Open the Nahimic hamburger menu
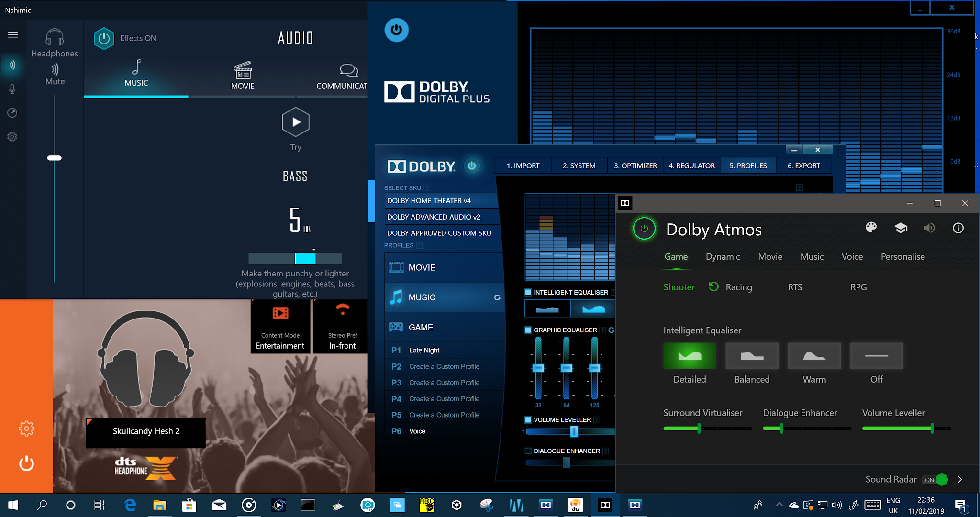 (x=13, y=34)
